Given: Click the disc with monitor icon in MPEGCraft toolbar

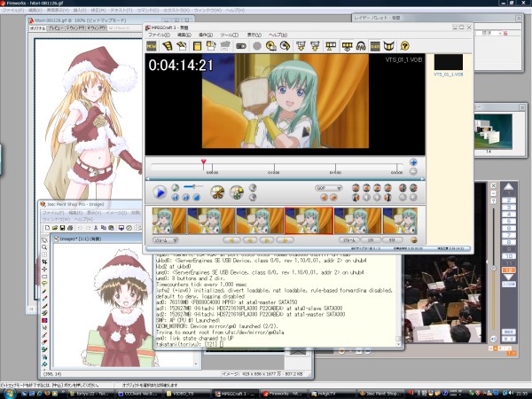Looking at the screenshot, I should 270,46.
